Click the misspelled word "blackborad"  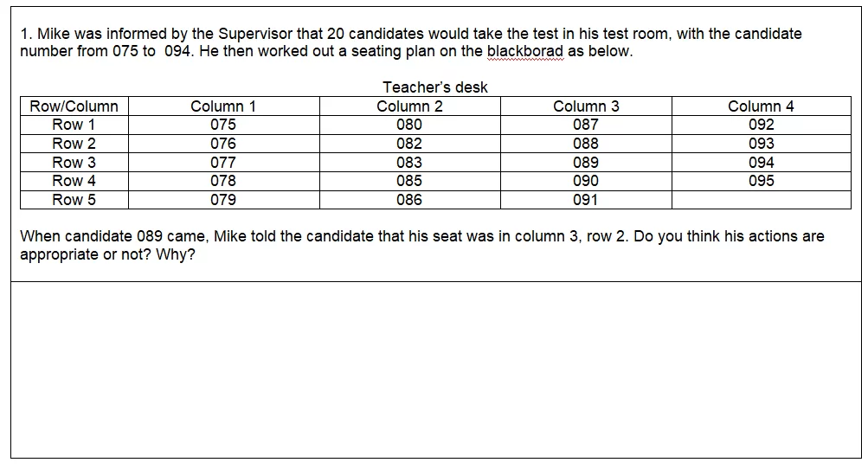524,51
